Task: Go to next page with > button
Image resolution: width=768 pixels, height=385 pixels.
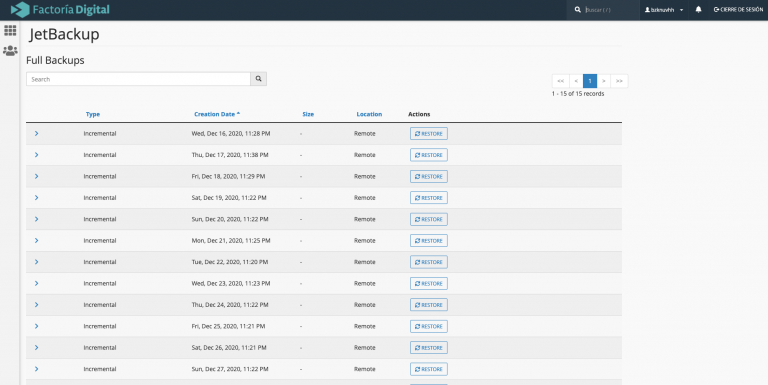Action: tap(604, 81)
